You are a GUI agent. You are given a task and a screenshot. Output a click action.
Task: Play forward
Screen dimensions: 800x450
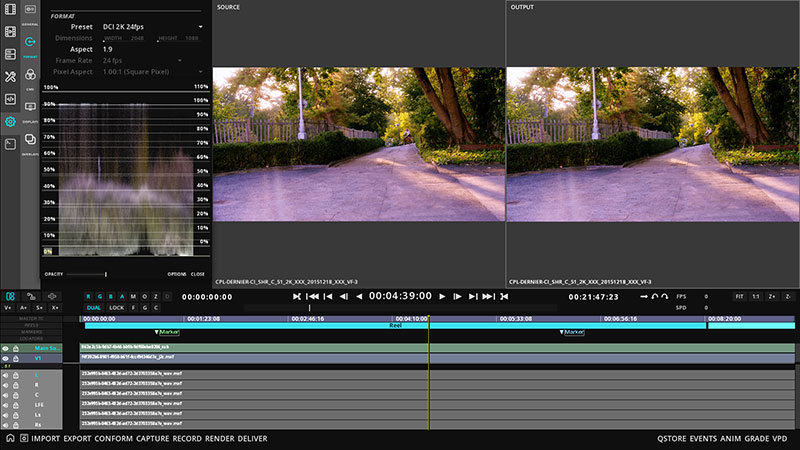[x=442, y=296]
